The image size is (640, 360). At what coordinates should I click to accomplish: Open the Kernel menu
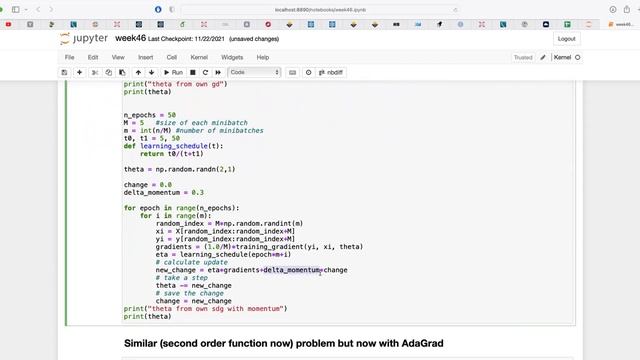(199, 58)
